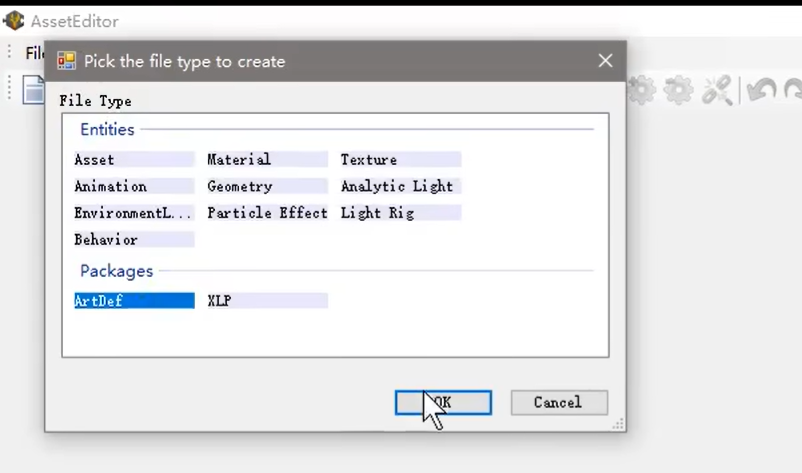Click the gear icon beside the wrench icon

(x=678, y=91)
